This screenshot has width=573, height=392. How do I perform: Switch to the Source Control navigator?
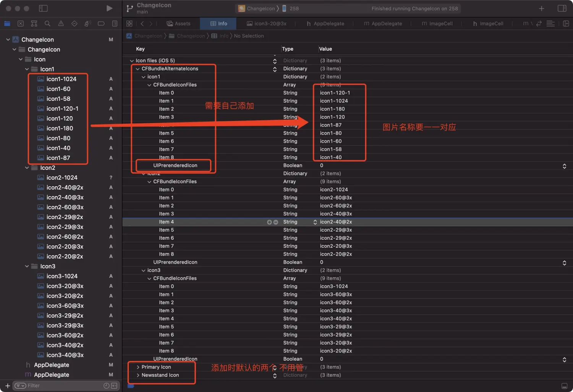[21, 24]
